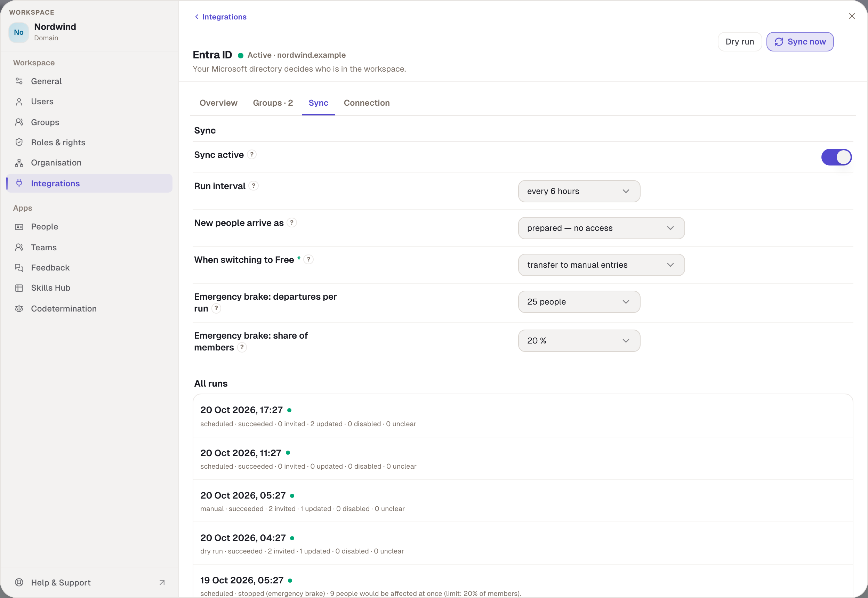Open the 20 Oct 2026, 17:27 run entry

pos(522,416)
